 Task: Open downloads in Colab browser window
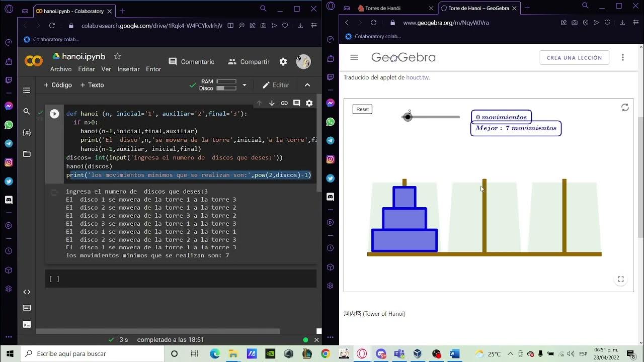tap(300, 26)
